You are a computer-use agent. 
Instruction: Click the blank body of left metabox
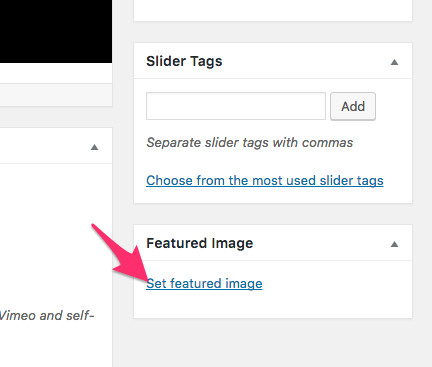(x=56, y=233)
